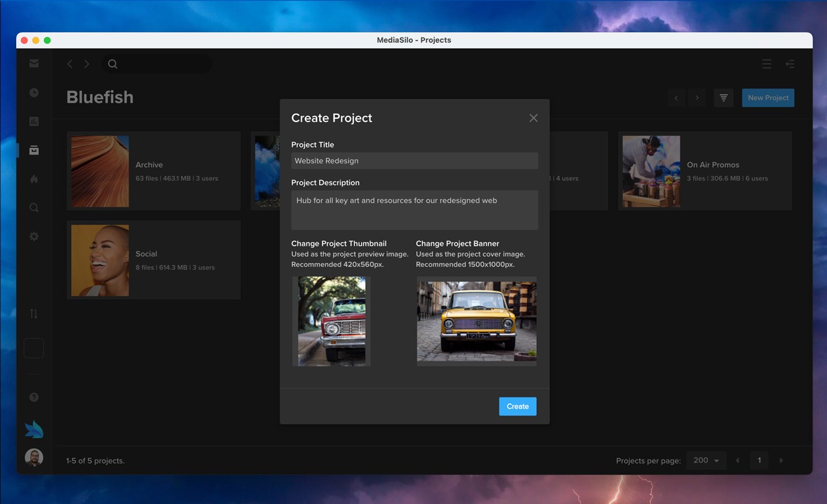Open the flame trending icon in sidebar
This screenshot has width=827, height=504.
click(x=34, y=179)
